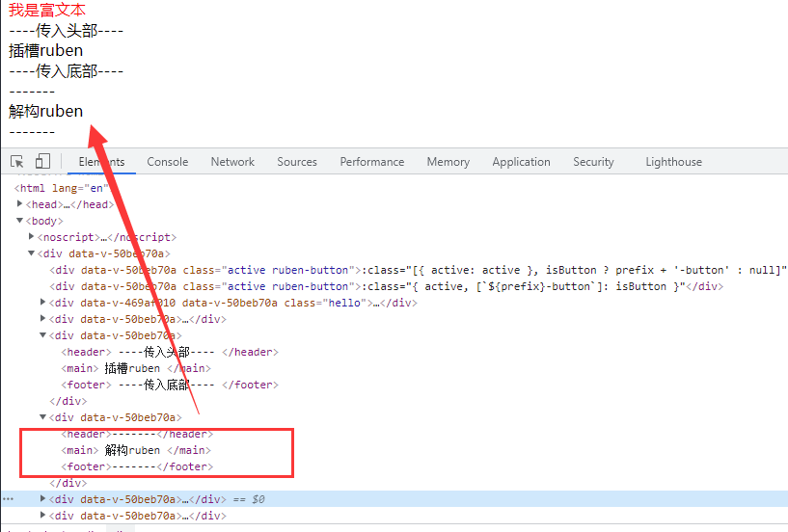Click the 解构ruben text in page
This screenshot has width=788, height=532.
45,111
